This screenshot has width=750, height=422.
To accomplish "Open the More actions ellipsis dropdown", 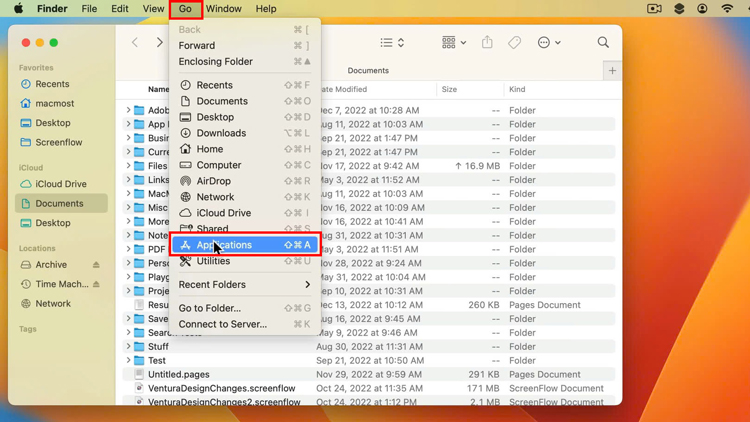I will (x=549, y=43).
